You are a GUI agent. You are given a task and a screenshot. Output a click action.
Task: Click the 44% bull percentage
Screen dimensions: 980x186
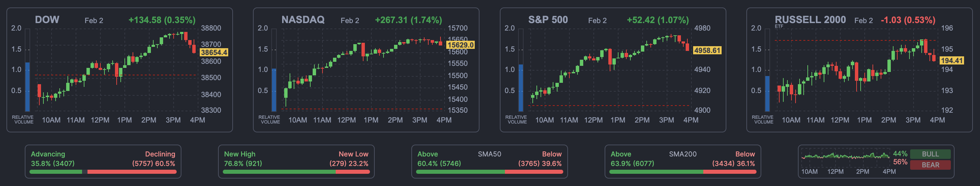pos(900,154)
